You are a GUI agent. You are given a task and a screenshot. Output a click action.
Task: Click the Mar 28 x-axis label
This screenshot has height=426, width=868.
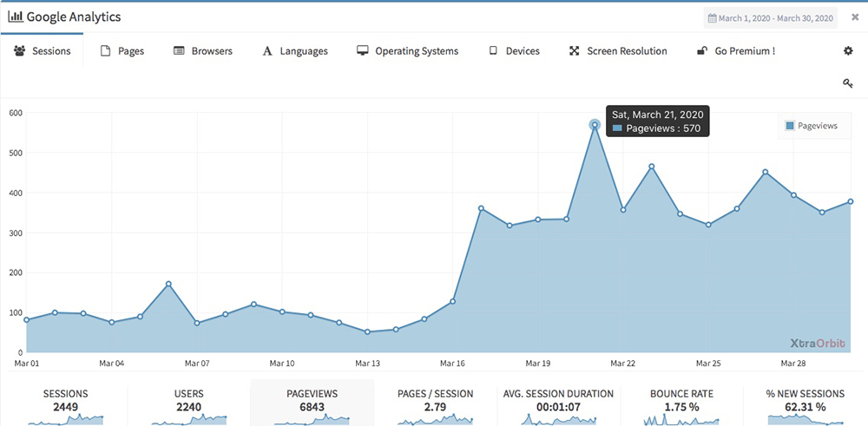point(793,364)
